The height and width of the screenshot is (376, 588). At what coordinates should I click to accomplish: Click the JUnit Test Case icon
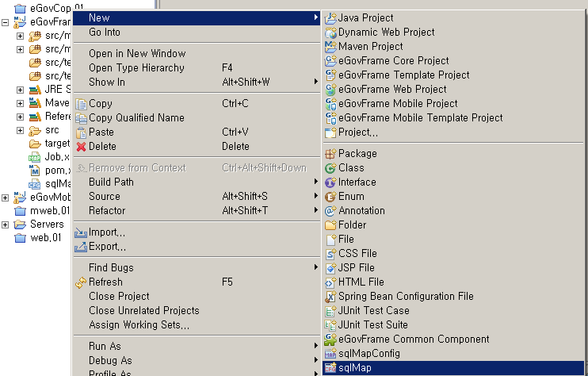pos(331,311)
